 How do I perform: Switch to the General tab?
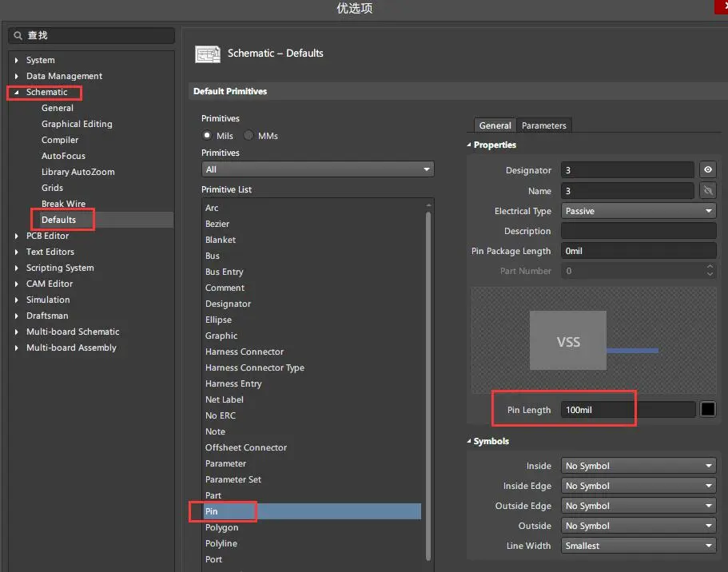click(495, 125)
